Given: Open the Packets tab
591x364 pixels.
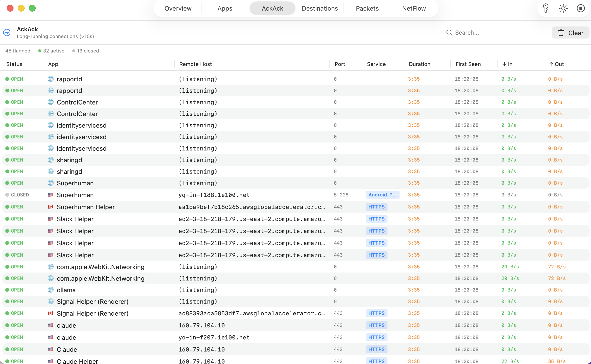Looking at the screenshot, I should point(367,8).
